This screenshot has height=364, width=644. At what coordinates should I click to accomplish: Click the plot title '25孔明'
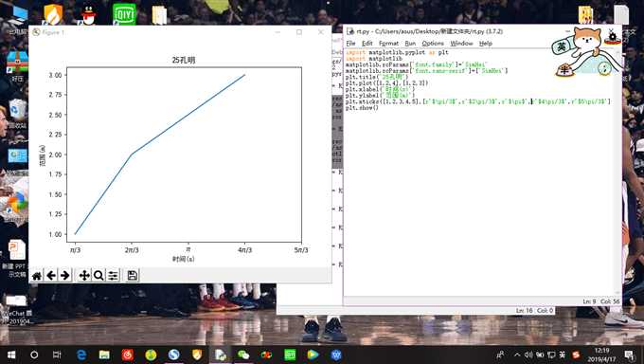[184, 60]
